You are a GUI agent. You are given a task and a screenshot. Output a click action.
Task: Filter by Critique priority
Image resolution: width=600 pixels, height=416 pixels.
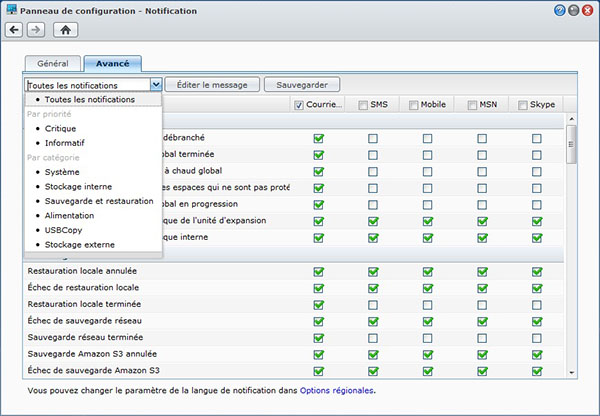(x=93, y=129)
